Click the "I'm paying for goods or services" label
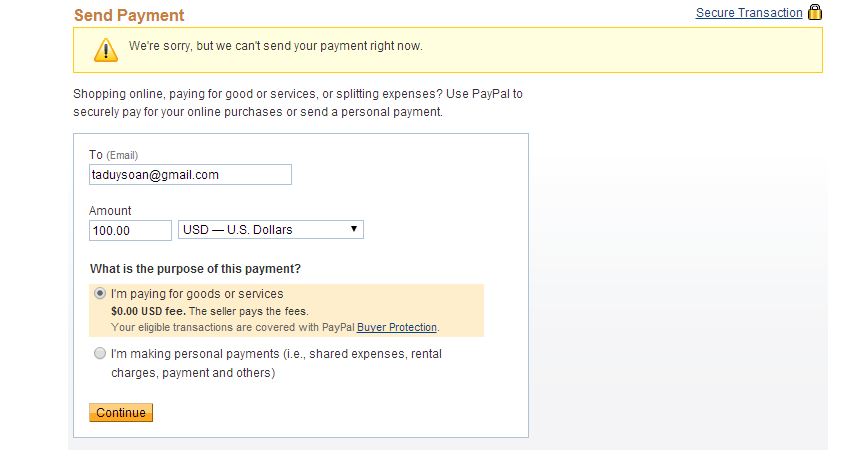The image size is (852, 463). click(x=197, y=294)
